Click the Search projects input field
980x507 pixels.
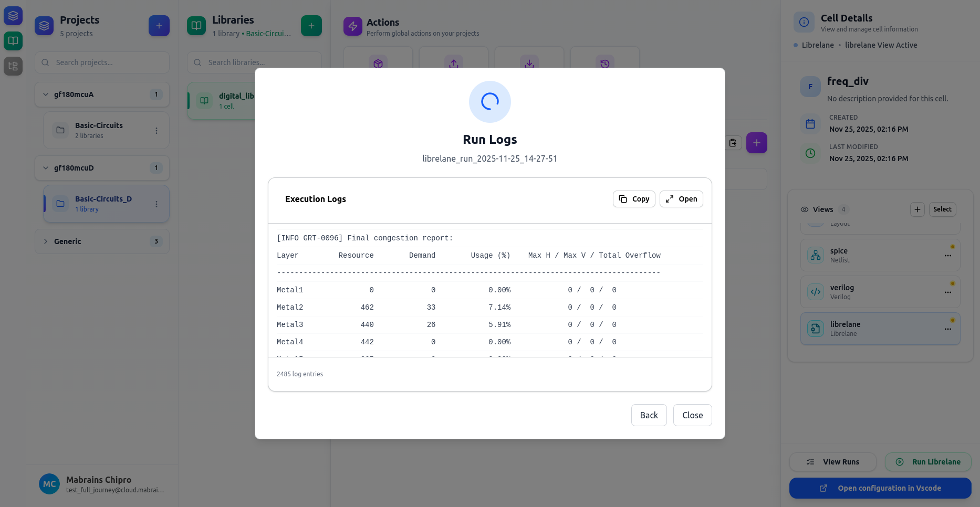102,62
